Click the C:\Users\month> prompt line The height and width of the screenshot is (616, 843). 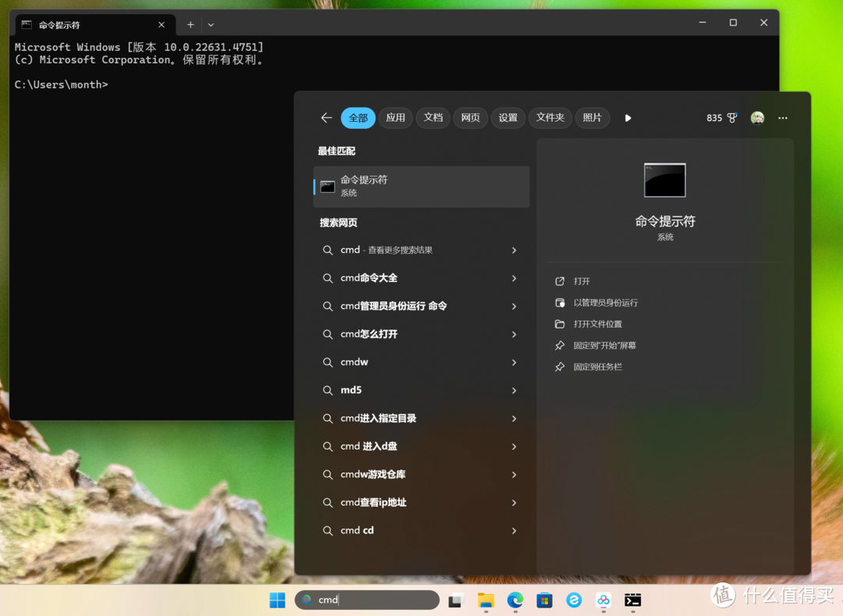pos(62,84)
